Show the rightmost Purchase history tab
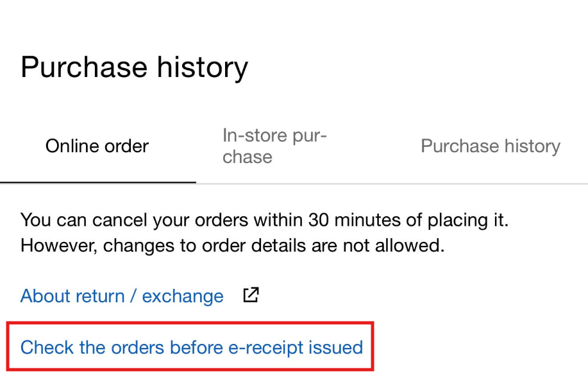The width and height of the screenshot is (588, 387). pos(490,146)
